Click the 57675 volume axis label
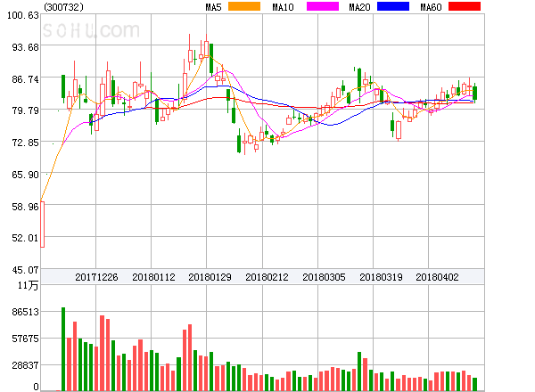This screenshot has height=392, width=535. (x=26, y=339)
